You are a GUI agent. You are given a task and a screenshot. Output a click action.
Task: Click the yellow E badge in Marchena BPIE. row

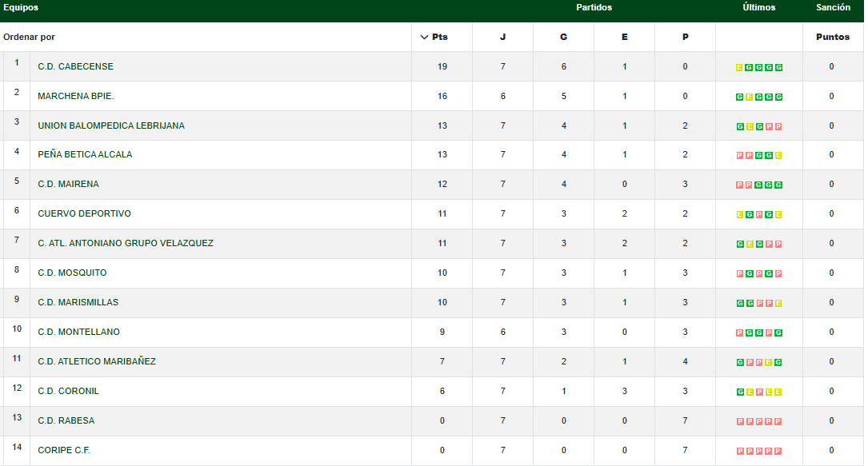[750, 98]
